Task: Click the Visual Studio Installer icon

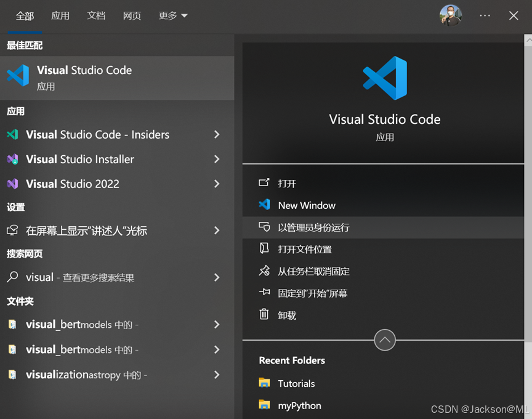Action: tap(12, 159)
